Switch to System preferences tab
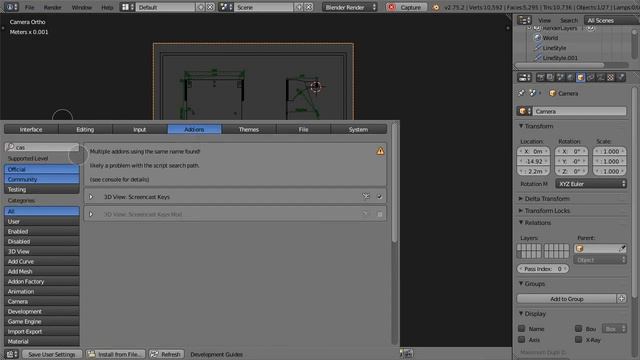 358,129
